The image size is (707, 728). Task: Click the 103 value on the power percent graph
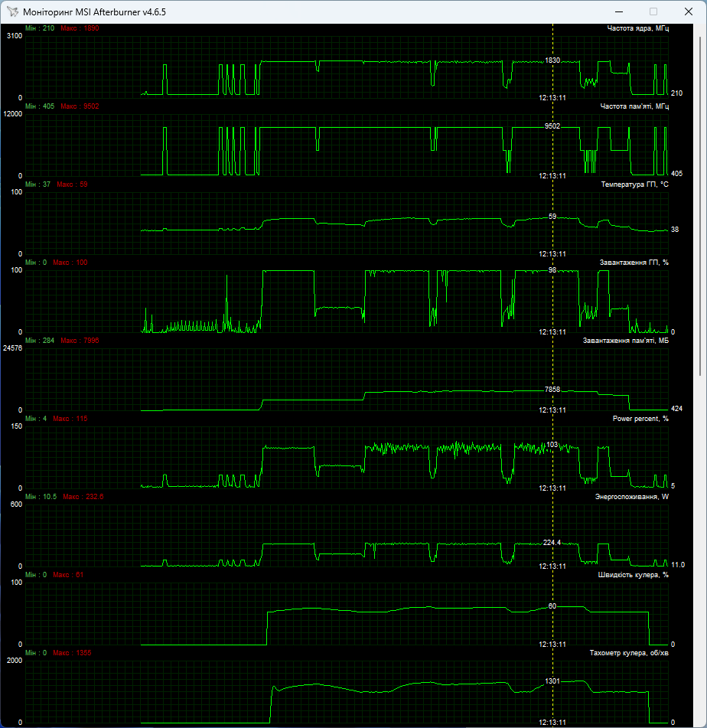[x=552, y=445]
